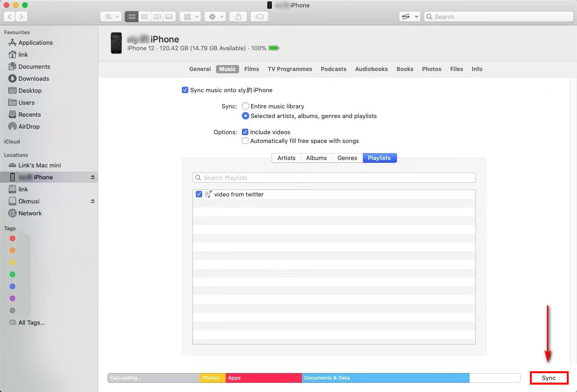Go back with the left arrow
577x392 pixels.
[9, 17]
